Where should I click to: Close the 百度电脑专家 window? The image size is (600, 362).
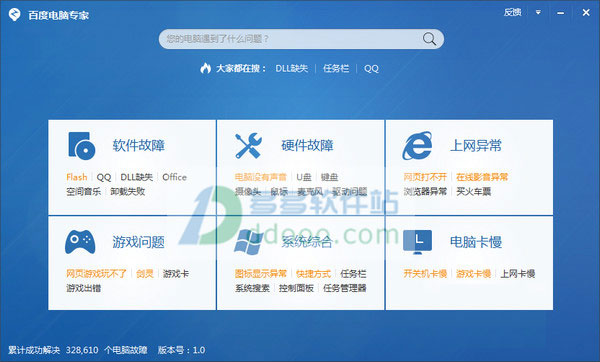pos(586,13)
